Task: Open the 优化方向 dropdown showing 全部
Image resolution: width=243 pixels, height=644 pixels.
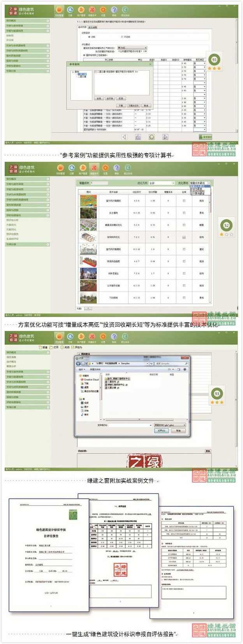Action: [x=161, y=183]
